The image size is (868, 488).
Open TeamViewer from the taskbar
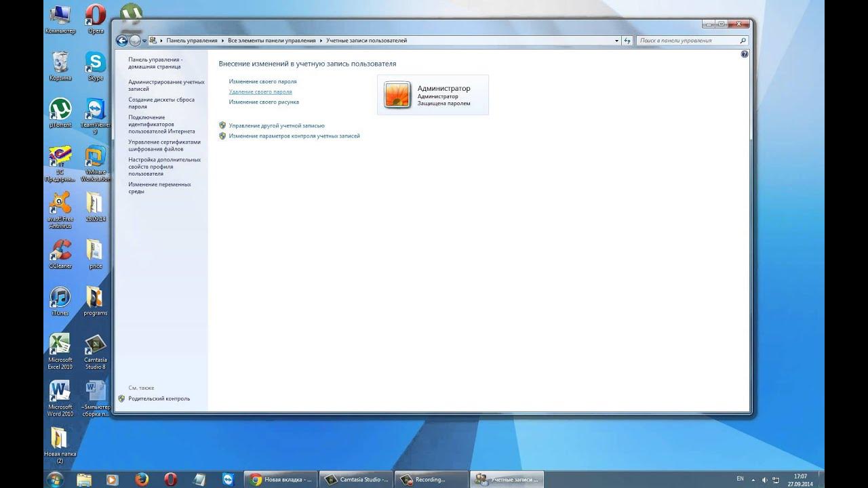[x=227, y=479]
